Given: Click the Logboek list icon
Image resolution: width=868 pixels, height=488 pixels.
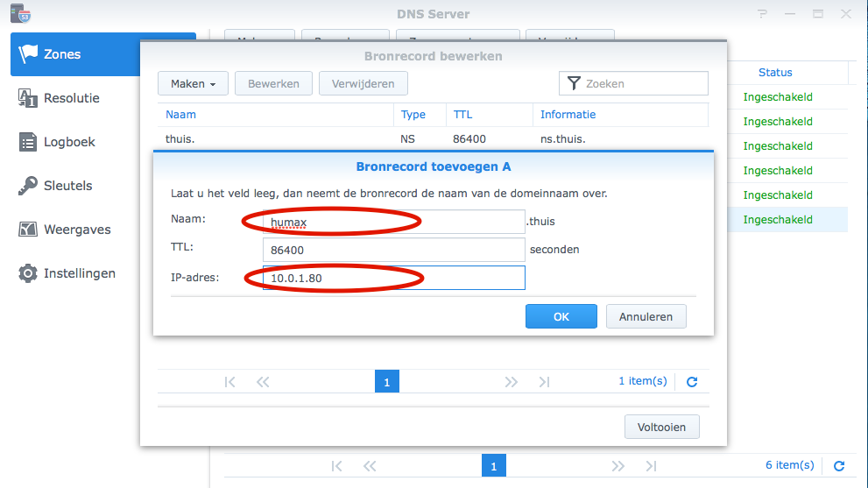Looking at the screenshot, I should pos(28,142).
